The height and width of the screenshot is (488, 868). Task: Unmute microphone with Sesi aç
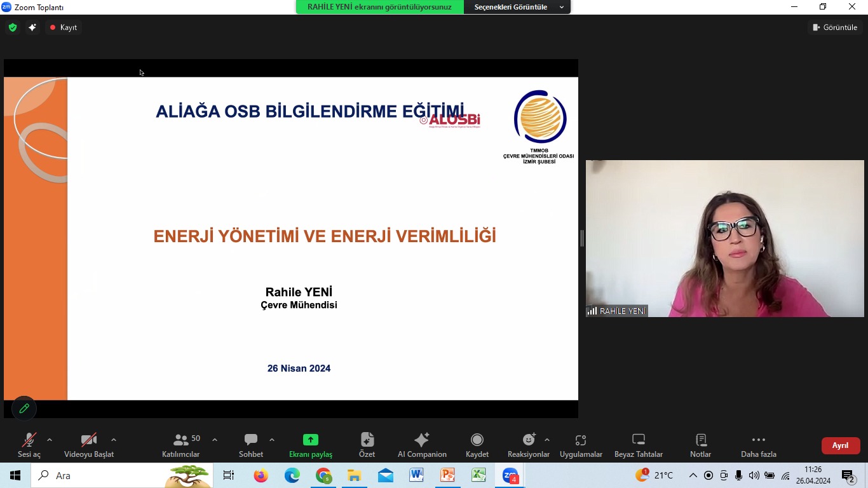tap(28, 444)
